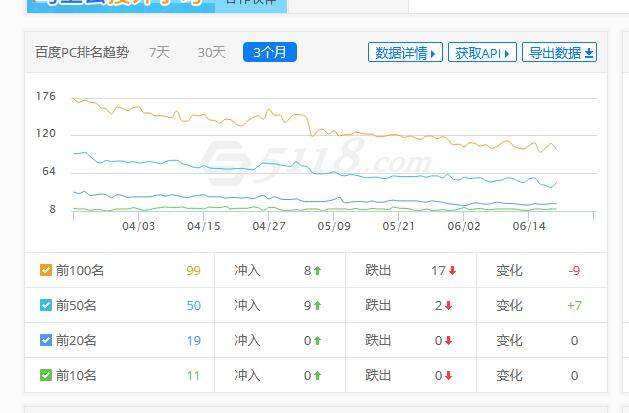The height and width of the screenshot is (413, 629).
Task: Click the 导出数据 export button
Action: 560,53
